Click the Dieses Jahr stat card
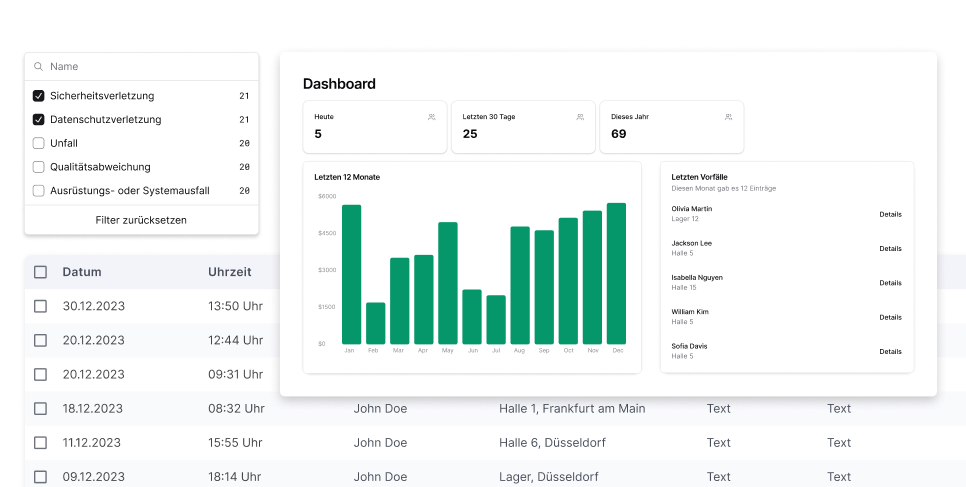 click(x=672, y=127)
